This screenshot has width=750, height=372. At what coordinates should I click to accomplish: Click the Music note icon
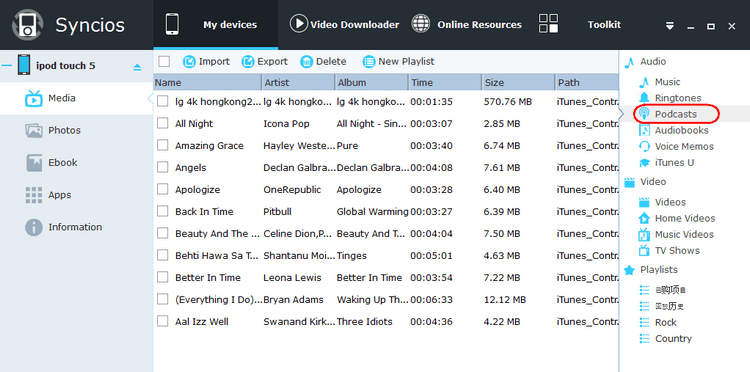[644, 82]
